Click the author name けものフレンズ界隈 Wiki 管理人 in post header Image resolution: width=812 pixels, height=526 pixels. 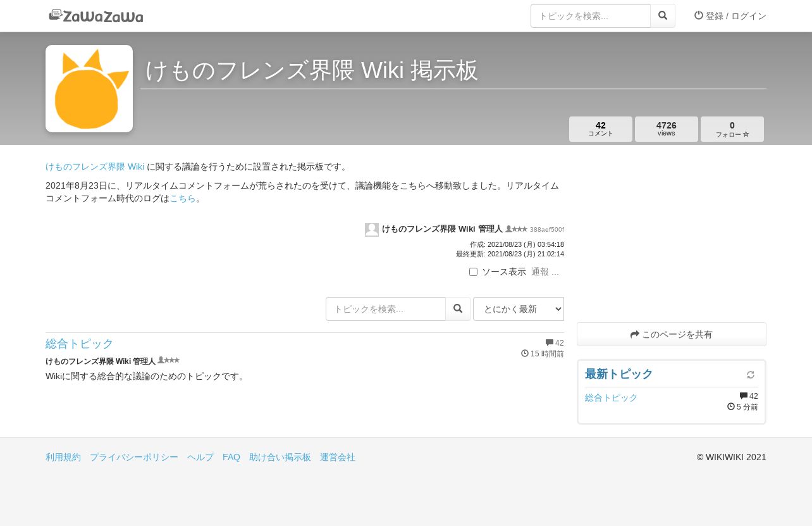pyautogui.click(x=442, y=229)
